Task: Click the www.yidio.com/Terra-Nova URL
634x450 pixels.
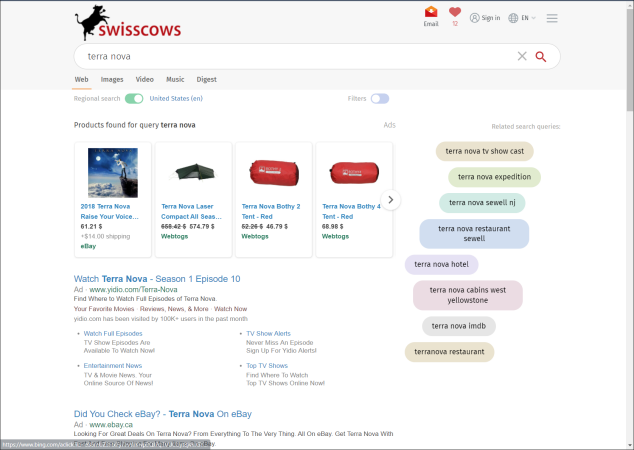Action: pos(133,289)
